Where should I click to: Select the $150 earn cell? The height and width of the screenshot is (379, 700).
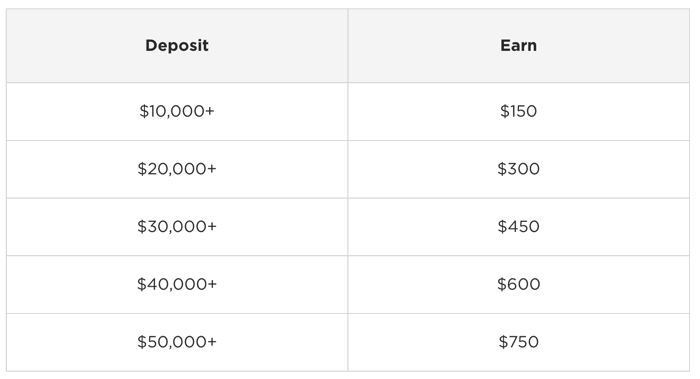[519, 112]
